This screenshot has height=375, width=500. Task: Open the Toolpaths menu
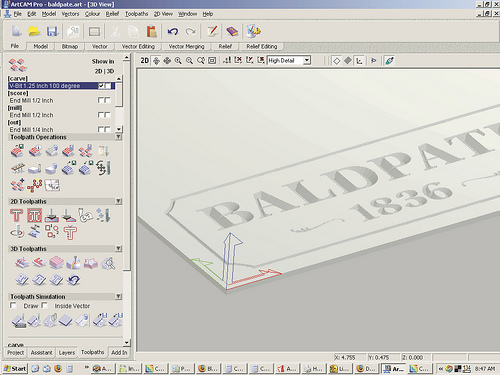(137, 14)
